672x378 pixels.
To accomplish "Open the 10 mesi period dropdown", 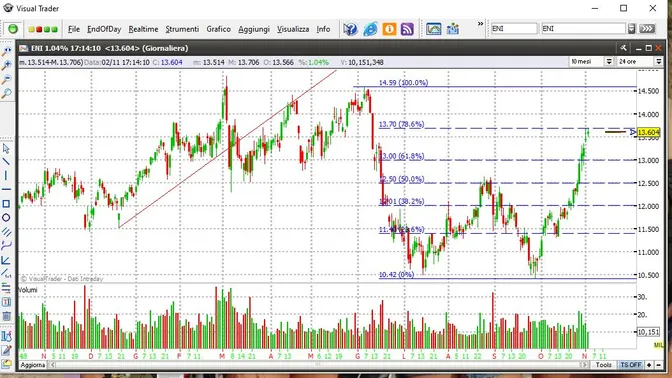I will (x=609, y=62).
